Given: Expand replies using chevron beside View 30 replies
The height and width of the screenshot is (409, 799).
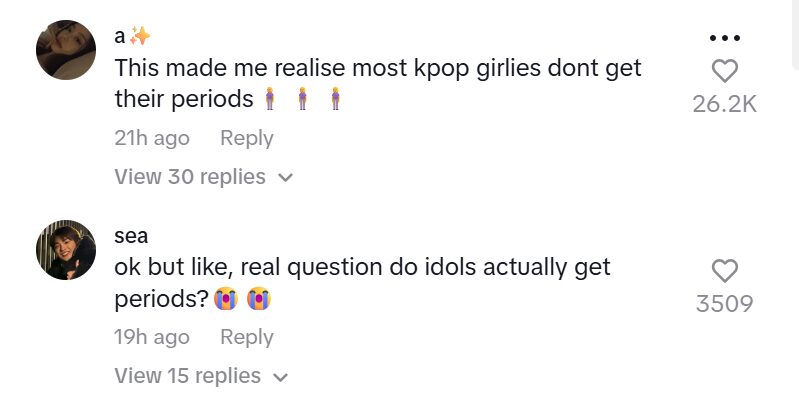Looking at the screenshot, I should point(284,178).
